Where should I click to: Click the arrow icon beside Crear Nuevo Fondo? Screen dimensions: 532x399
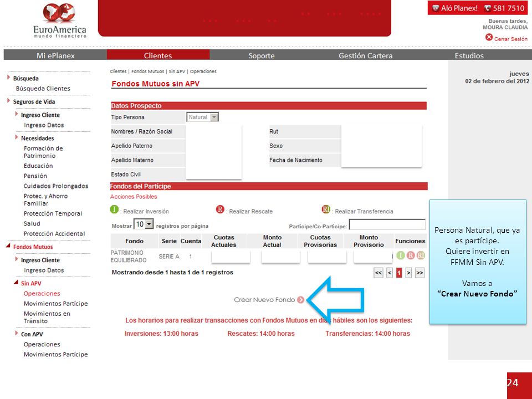[300, 300]
